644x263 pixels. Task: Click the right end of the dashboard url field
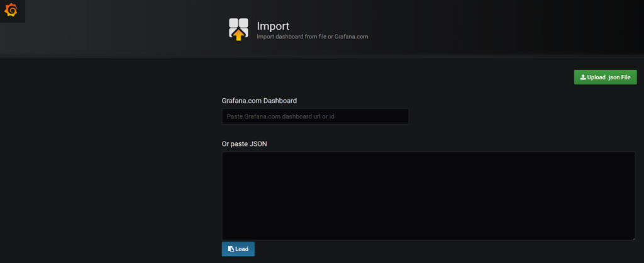(399, 116)
